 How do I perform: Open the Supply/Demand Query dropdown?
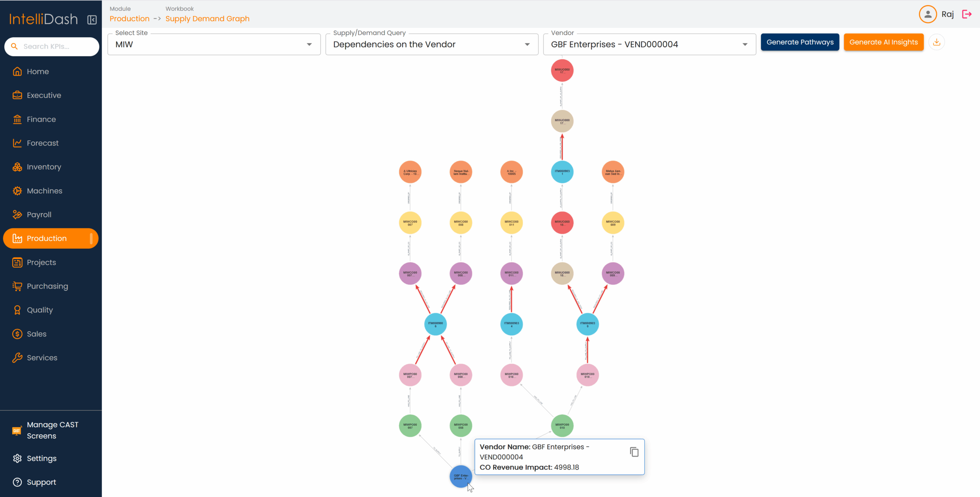pyautogui.click(x=431, y=44)
